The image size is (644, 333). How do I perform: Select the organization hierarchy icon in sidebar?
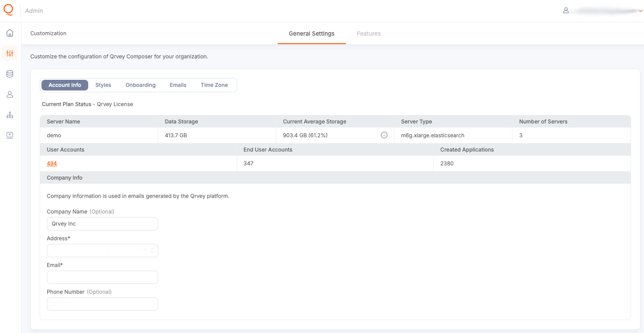(9, 115)
